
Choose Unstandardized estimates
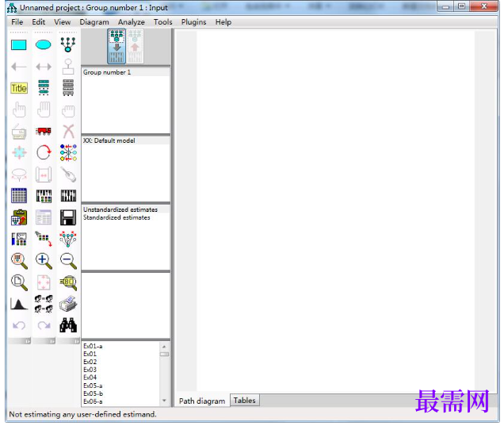126,209
